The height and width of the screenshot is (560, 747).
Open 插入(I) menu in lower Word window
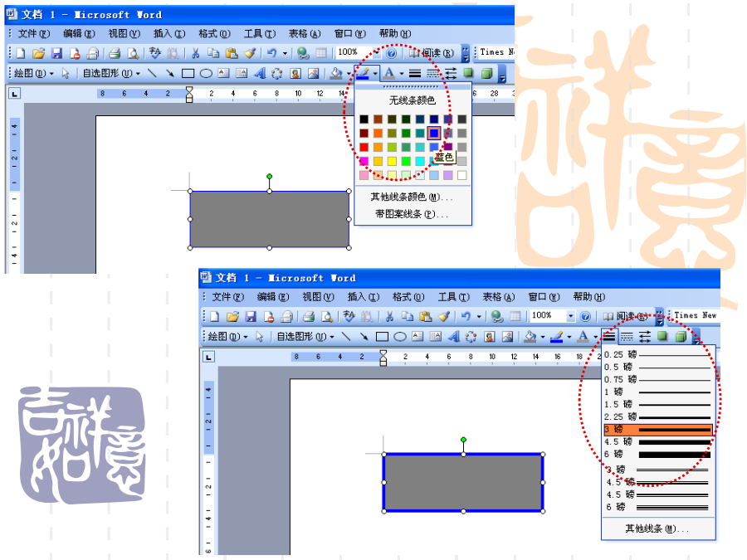tap(364, 297)
